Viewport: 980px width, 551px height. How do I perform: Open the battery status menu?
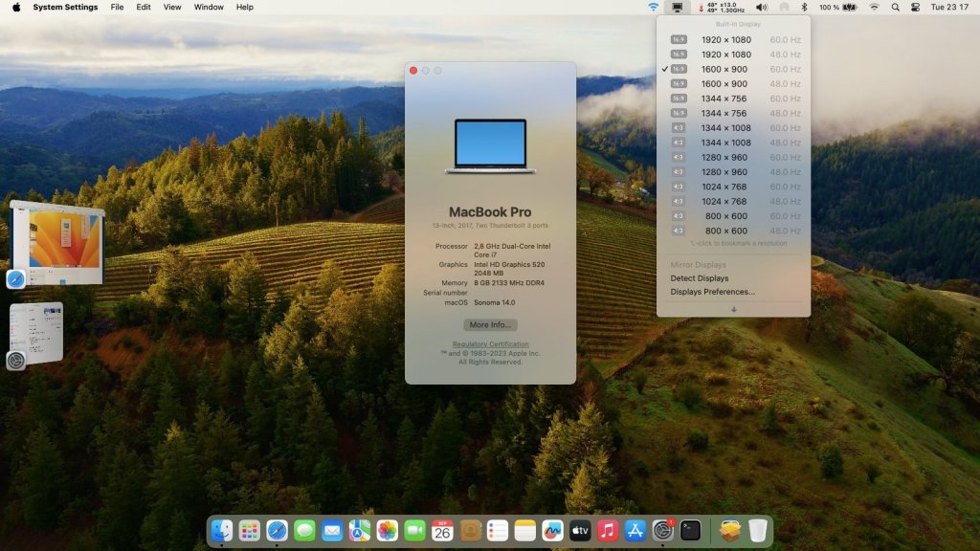point(848,7)
